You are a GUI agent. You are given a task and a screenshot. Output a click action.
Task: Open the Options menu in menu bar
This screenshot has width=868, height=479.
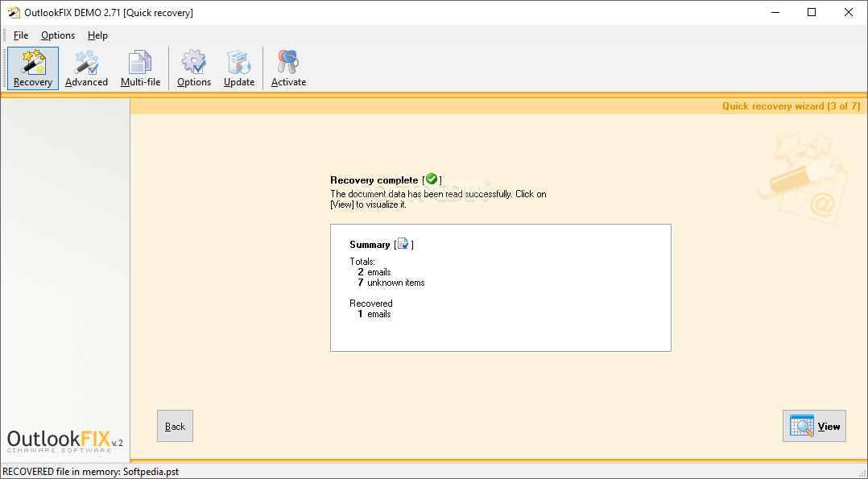(x=58, y=35)
